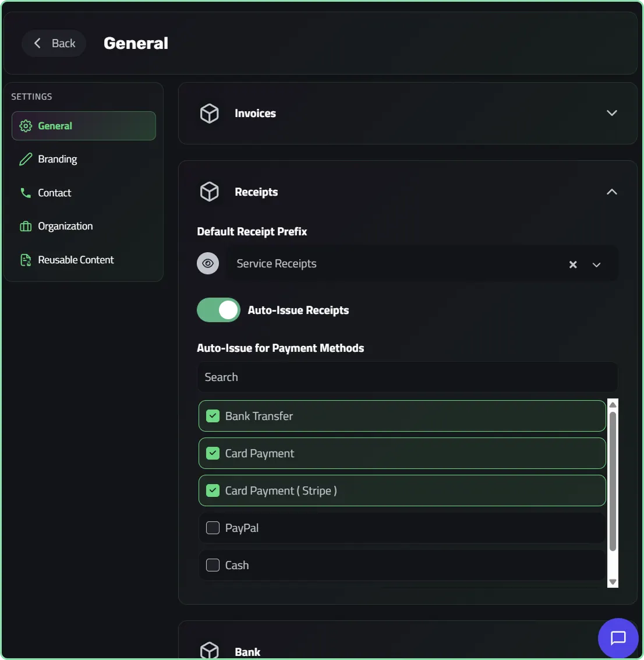Go back using the Back button
Viewport: 644px width, 660px height.
(54, 43)
